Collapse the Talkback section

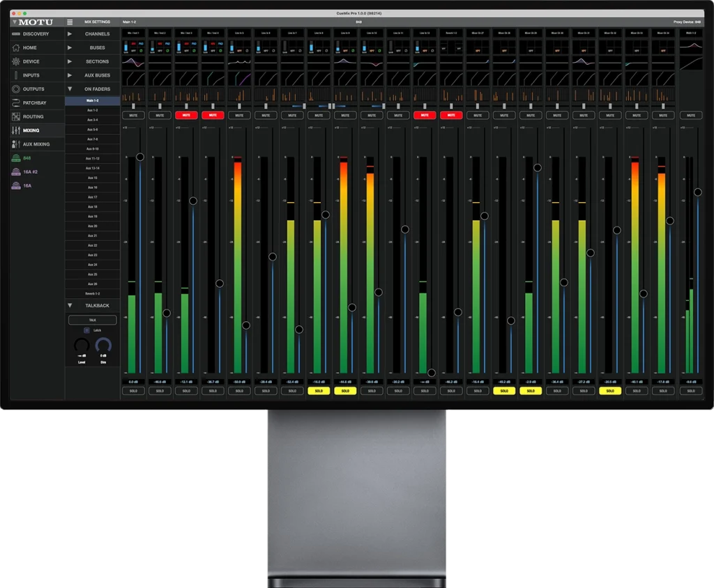coord(70,305)
